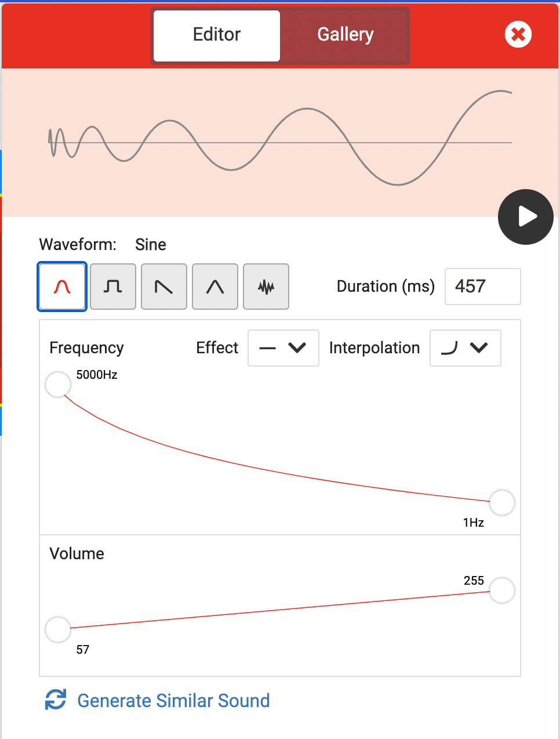This screenshot has height=739, width=560.
Task: Play the sound preview
Action: pos(526,217)
